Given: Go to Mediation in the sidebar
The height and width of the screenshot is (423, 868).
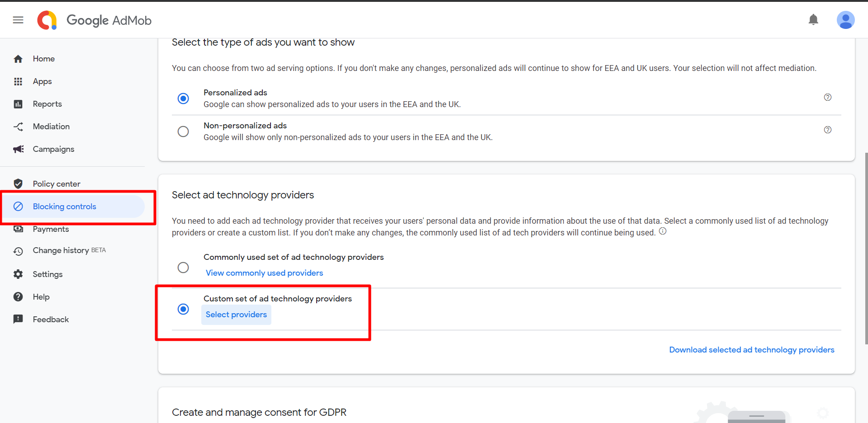Looking at the screenshot, I should 51,127.
